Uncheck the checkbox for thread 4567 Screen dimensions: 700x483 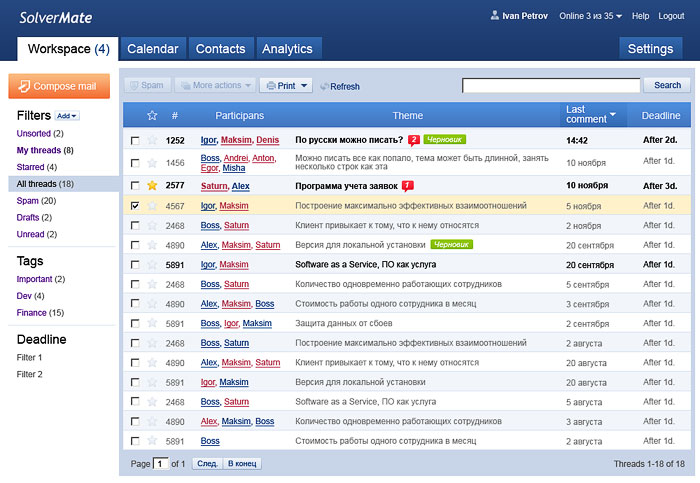coord(135,206)
